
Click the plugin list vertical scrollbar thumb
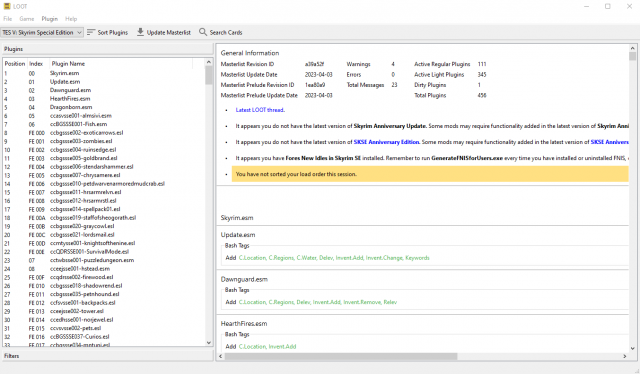click(209, 75)
